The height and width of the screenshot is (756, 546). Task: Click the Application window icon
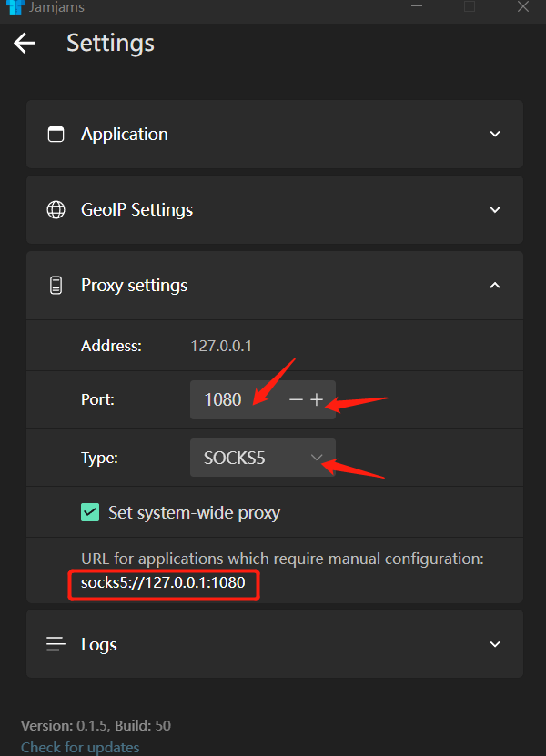coord(56,134)
